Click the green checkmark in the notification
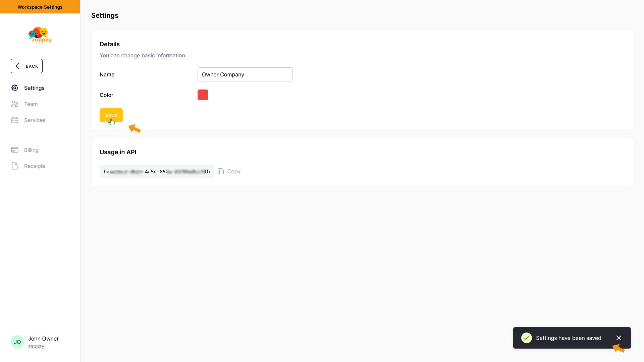The image size is (644, 362). [526, 338]
